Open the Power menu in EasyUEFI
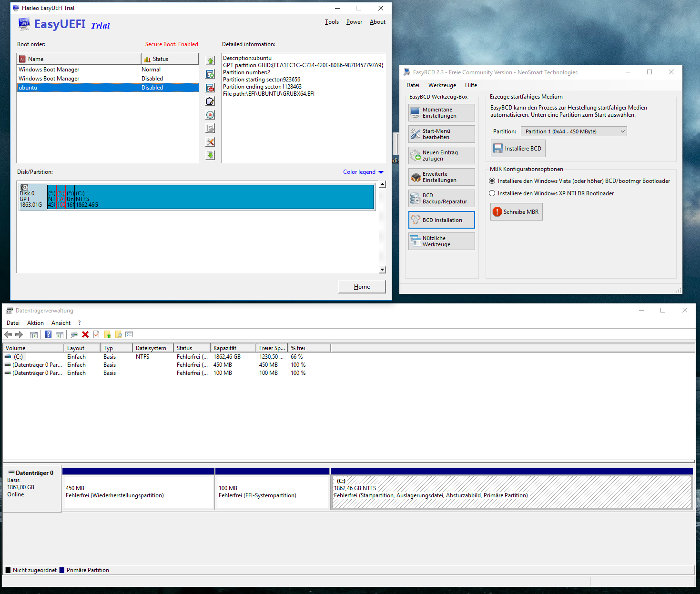Viewport: 700px width, 594px height. point(354,22)
